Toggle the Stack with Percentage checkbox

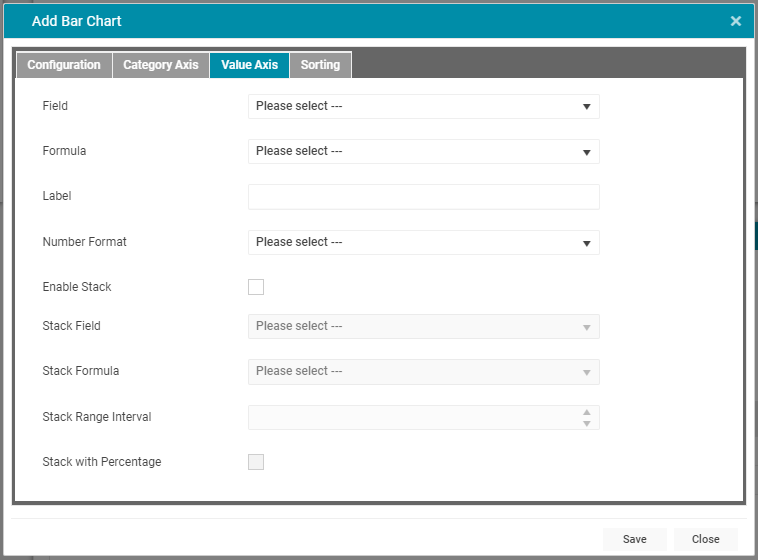pyautogui.click(x=256, y=462)
